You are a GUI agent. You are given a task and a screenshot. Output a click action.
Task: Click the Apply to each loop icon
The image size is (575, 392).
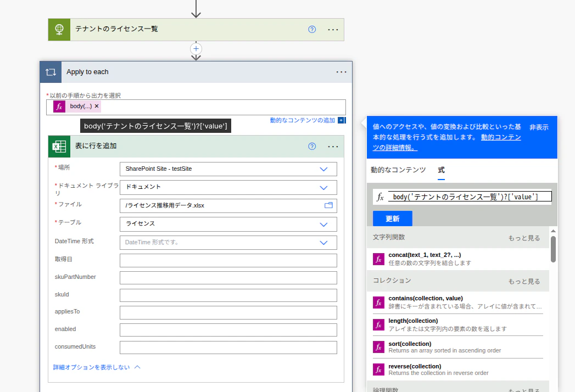[x=51, y=72]
